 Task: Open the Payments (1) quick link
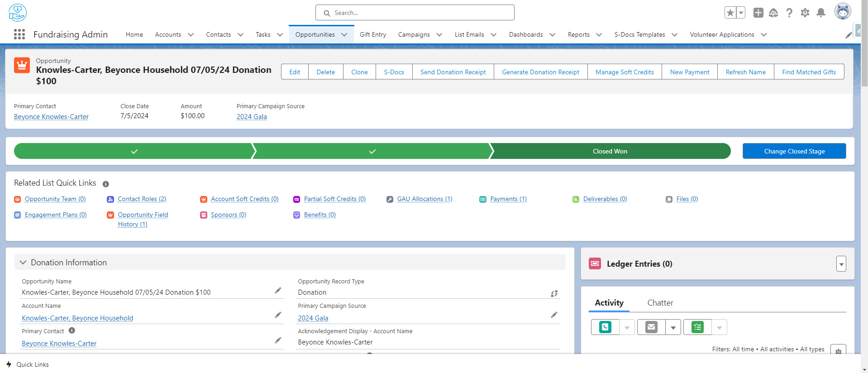pyautogui.click(x=508, y=199)
